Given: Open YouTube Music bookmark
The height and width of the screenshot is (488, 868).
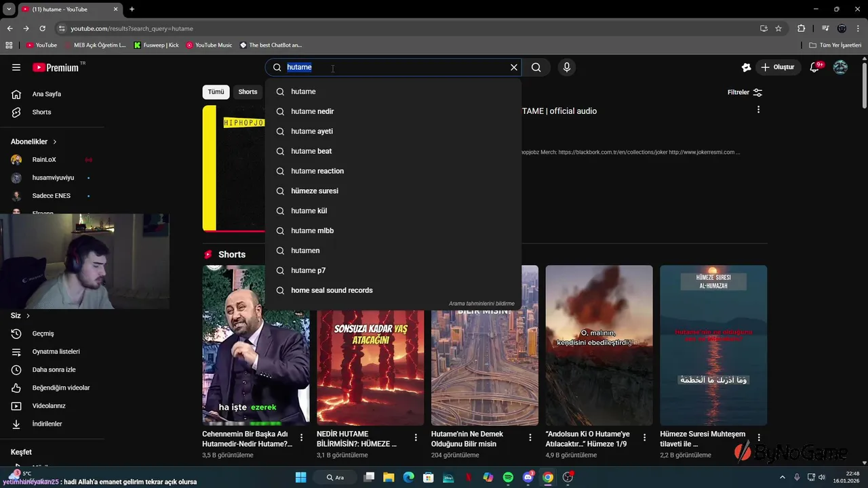Looking at the screenshot, I should (210, 45).
